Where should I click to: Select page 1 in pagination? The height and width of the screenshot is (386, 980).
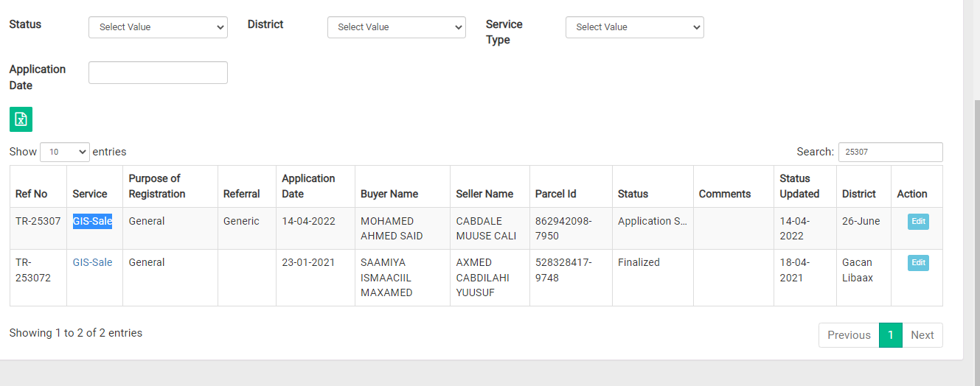click(x=891, y=335)
